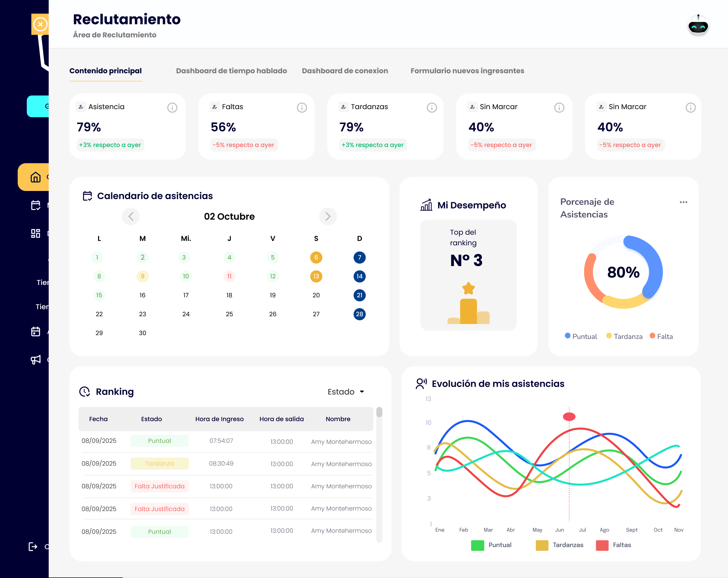Open the dashboard grid sidebar icon
Image resolution: width=728 pixels, height=578 pixels.
[35, 233]
